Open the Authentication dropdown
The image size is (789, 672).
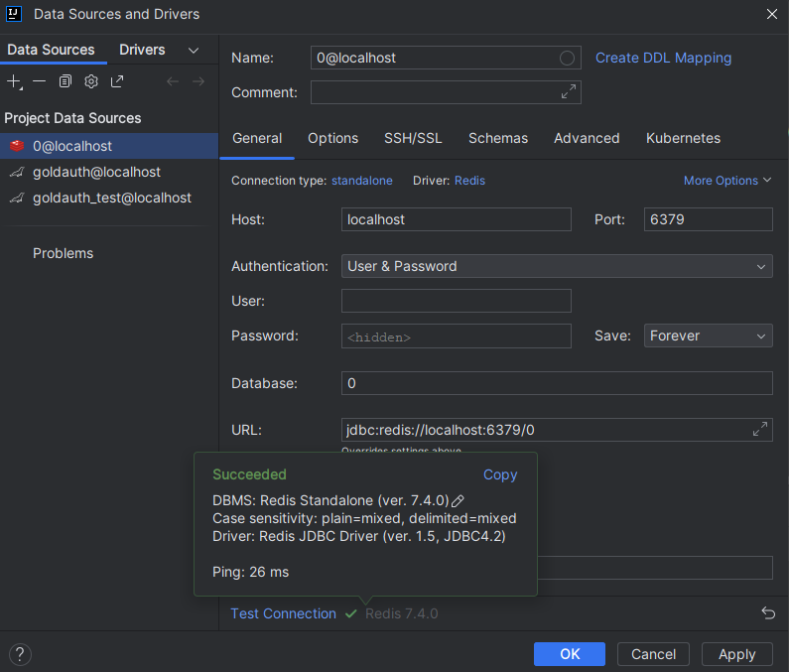pyautogui.click(x=557, y=266)
